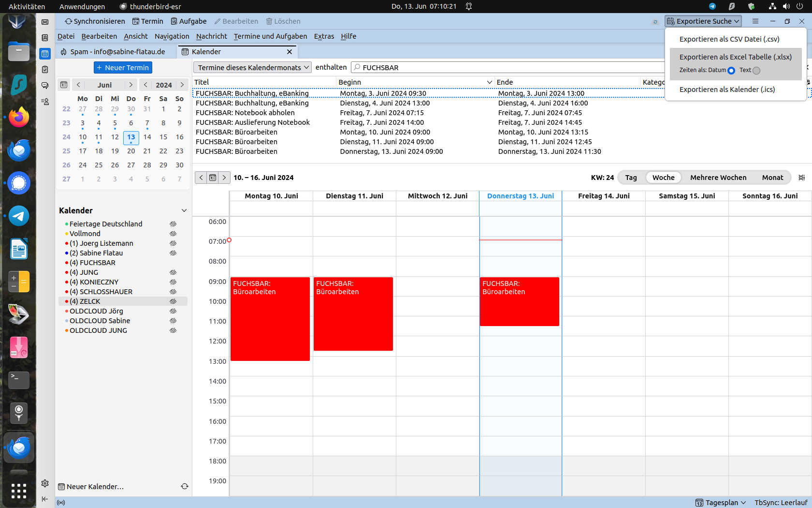Viewport: 812px width, 508px height.
Task: Open the chat sidebar icon
Action: tap(45, 86)
